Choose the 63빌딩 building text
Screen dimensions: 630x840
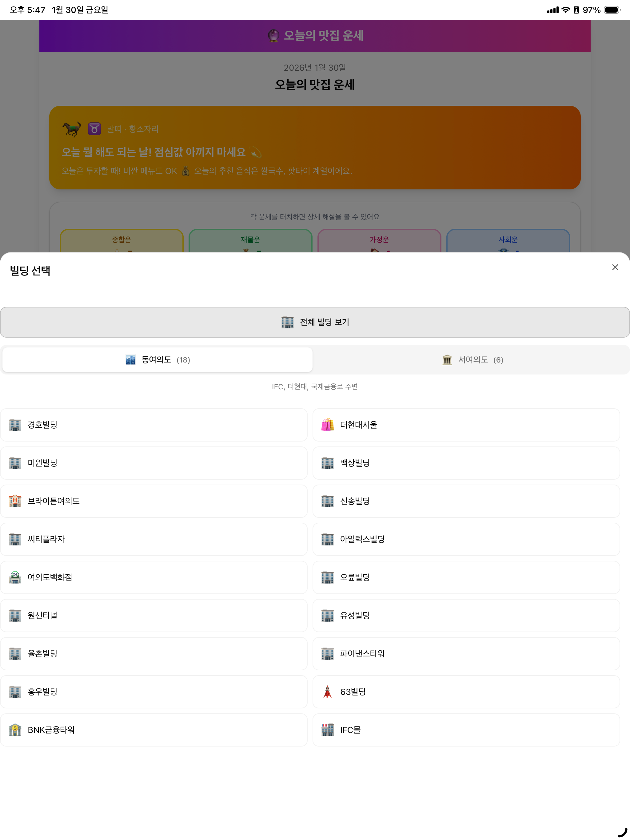tap(353, 691)
